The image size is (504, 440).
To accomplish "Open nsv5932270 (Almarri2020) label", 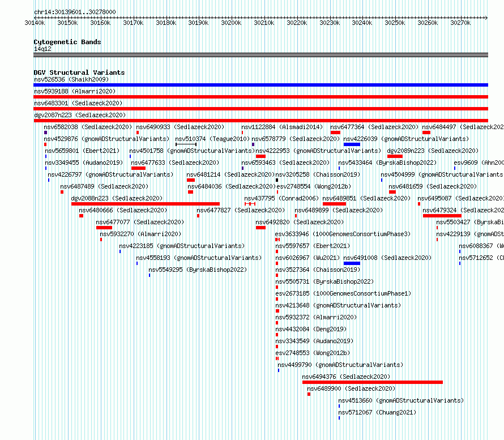I will 141,234.
